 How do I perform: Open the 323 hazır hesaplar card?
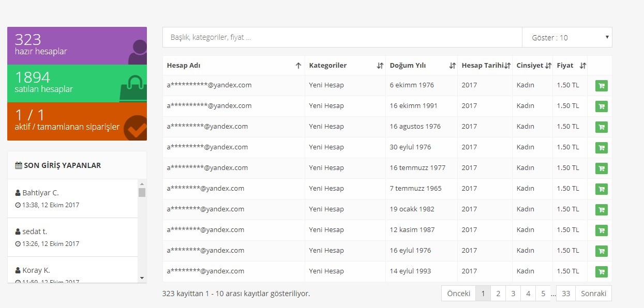pyautogui.click(x=77, y=45)
